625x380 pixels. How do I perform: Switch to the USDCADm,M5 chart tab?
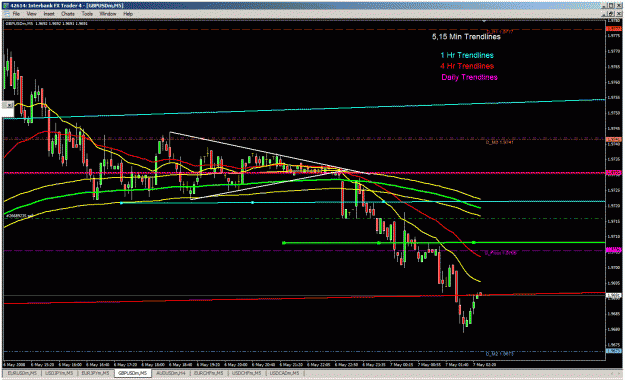(285, 373)
